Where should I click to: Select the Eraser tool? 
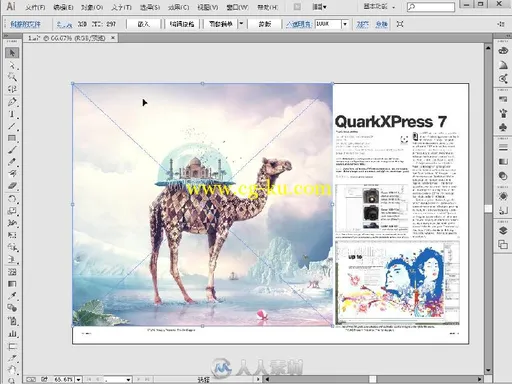[x=12, y=186]
